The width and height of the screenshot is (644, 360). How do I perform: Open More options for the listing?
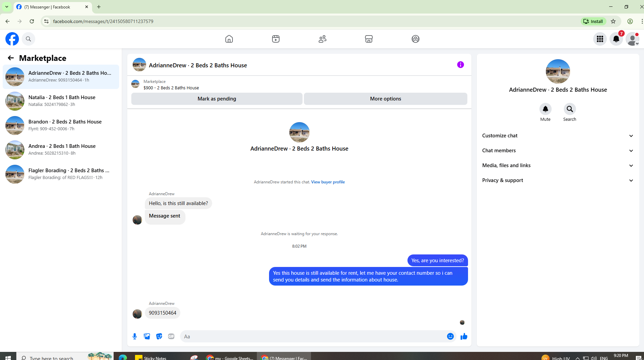(x=385, y=99)
